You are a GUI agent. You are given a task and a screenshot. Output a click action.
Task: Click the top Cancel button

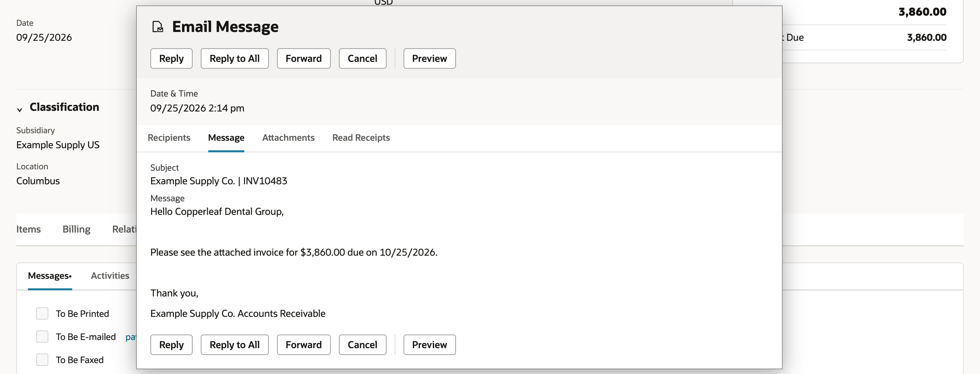click(362, 58)
